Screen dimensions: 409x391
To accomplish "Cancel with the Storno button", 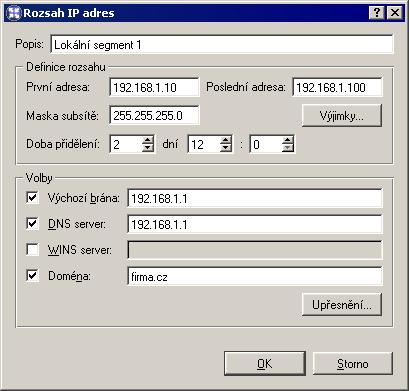I will coord(353,363).
